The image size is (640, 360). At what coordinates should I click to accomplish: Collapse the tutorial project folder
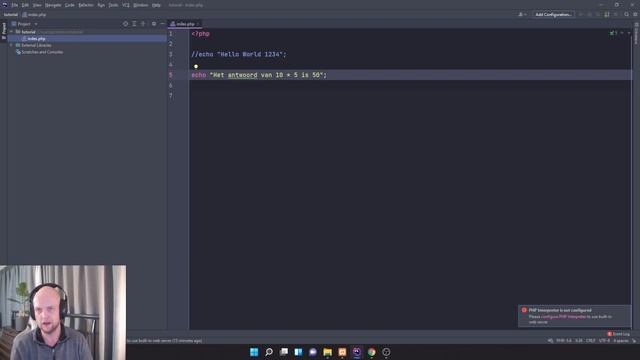pos(11,32)
